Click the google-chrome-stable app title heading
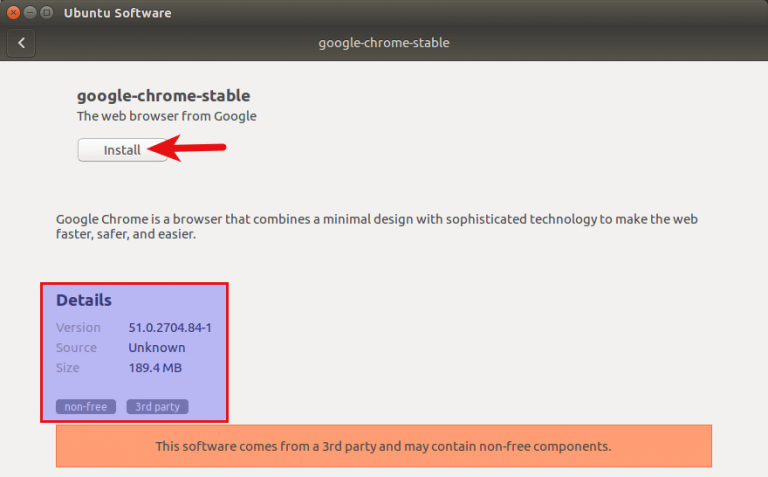The width and height of the screenshot is (768, 477). click(164, 95)
